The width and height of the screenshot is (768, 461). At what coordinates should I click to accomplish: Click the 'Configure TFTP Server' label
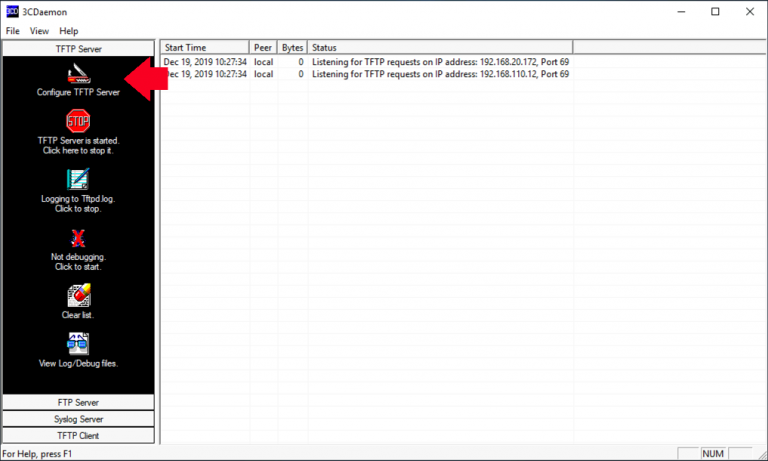(78, 92)
